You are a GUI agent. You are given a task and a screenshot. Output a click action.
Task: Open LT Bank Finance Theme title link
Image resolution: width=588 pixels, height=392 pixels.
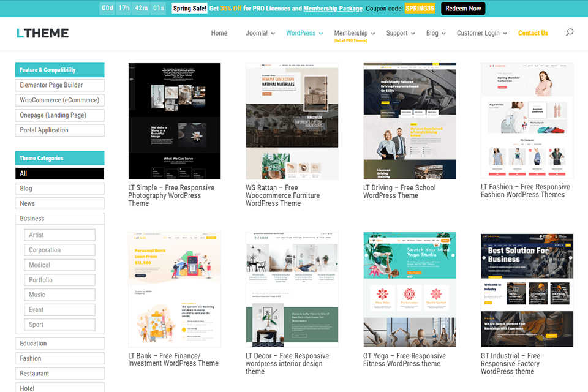click(173, 360)
